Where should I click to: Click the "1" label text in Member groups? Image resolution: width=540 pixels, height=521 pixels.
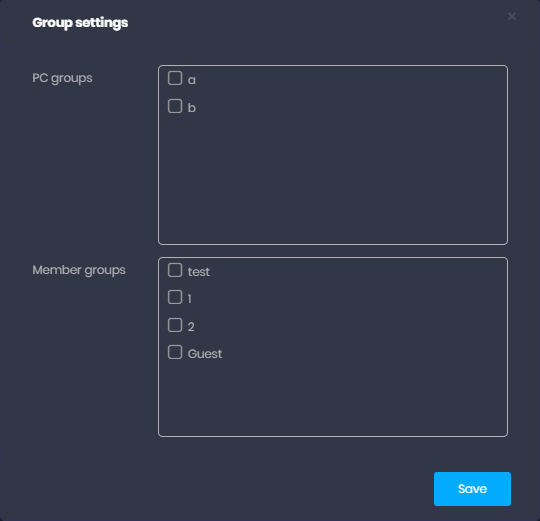tap(189, 299)
